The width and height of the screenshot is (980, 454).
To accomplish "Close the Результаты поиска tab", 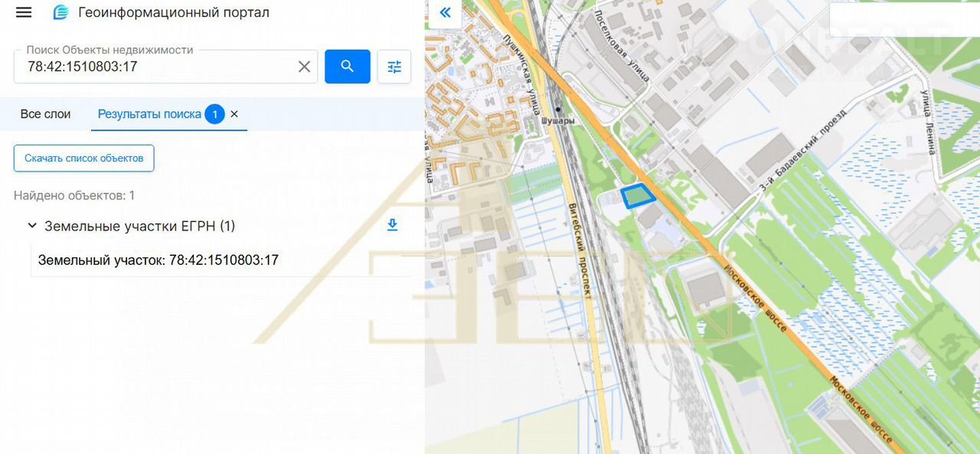I will click(234, 114).
